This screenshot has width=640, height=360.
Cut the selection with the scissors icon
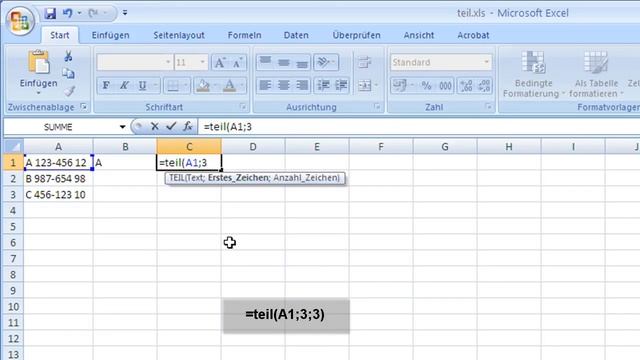(x=68, y=56)
